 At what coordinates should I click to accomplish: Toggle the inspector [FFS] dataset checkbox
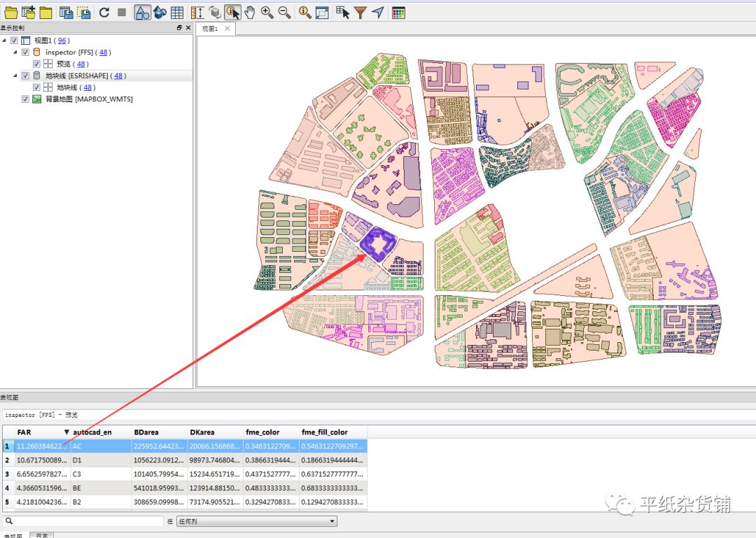coord(26,52)
